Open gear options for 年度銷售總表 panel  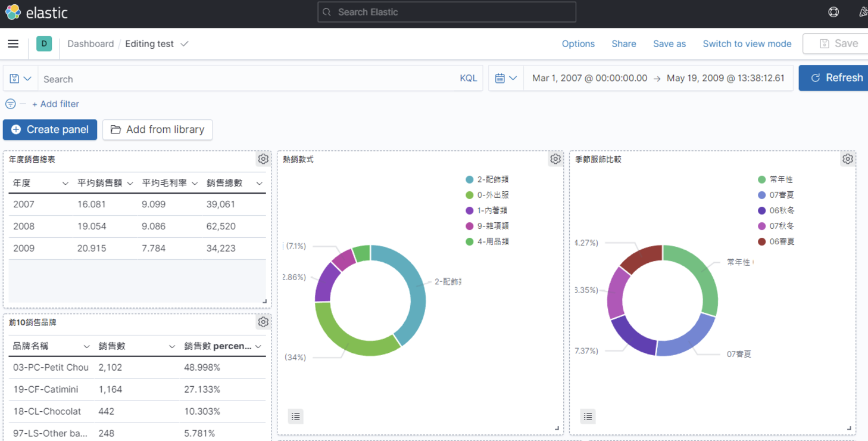(263, 159)
